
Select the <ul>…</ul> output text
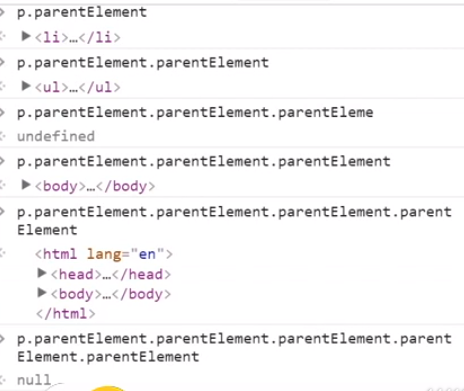[x=78, y=87]
